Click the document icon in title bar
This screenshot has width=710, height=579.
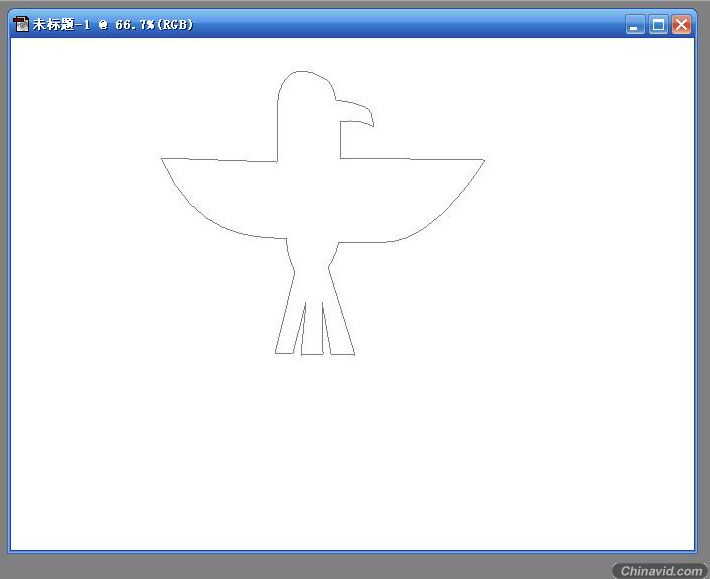[21, 24]
